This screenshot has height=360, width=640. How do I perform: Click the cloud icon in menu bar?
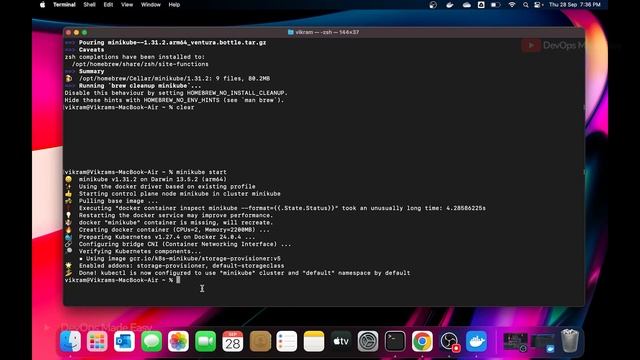[467, 5]
